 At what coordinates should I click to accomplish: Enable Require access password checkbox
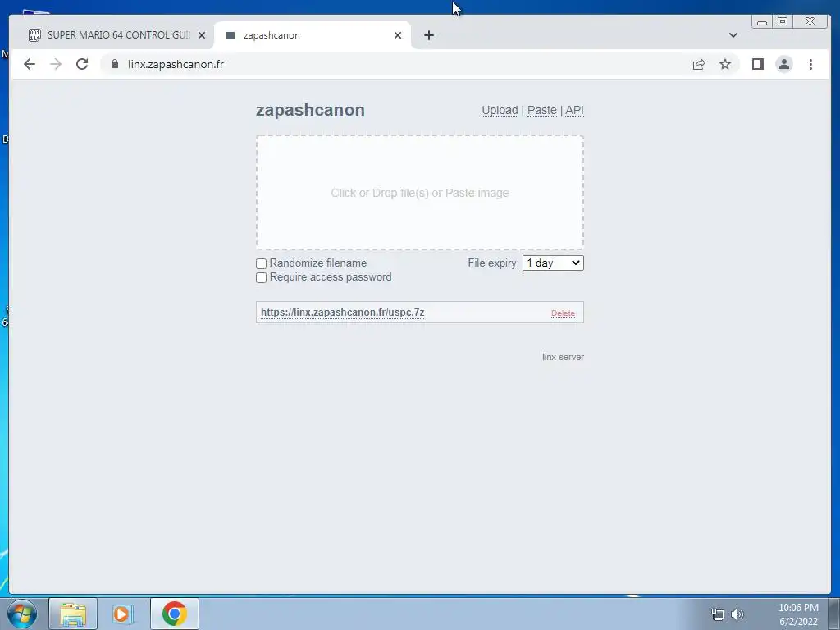tap(262, 277)
